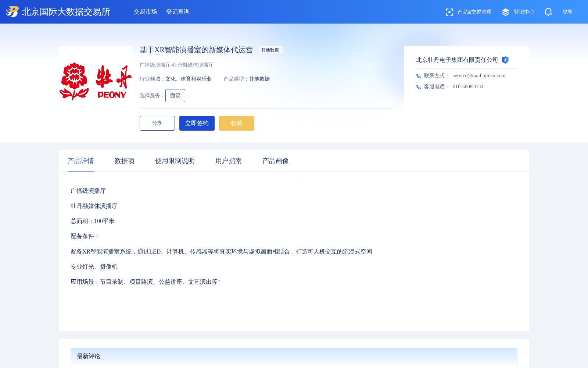This screenshot has height=368, width=588.
Task: Click the 北京国际大数据交易所 site title
Action: pos(66,12)
